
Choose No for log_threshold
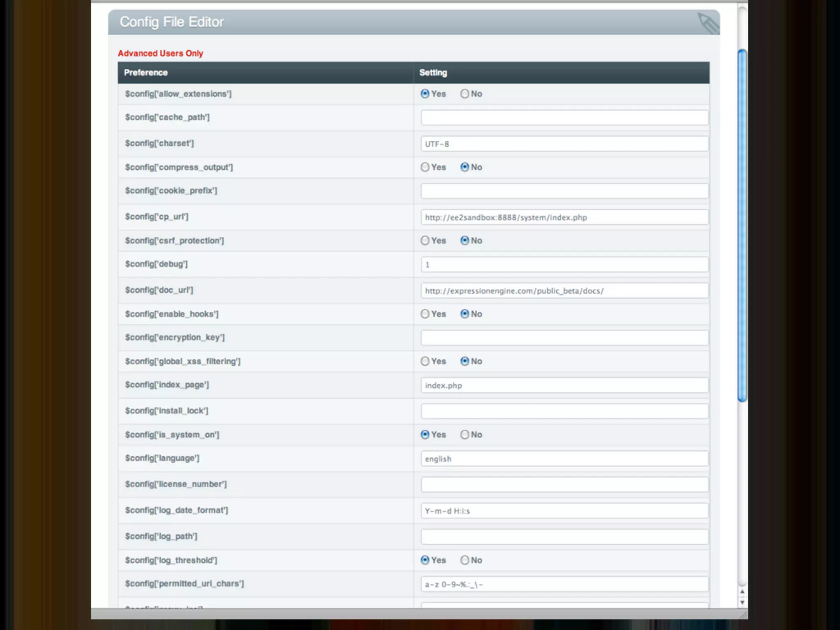click(464, 560)
